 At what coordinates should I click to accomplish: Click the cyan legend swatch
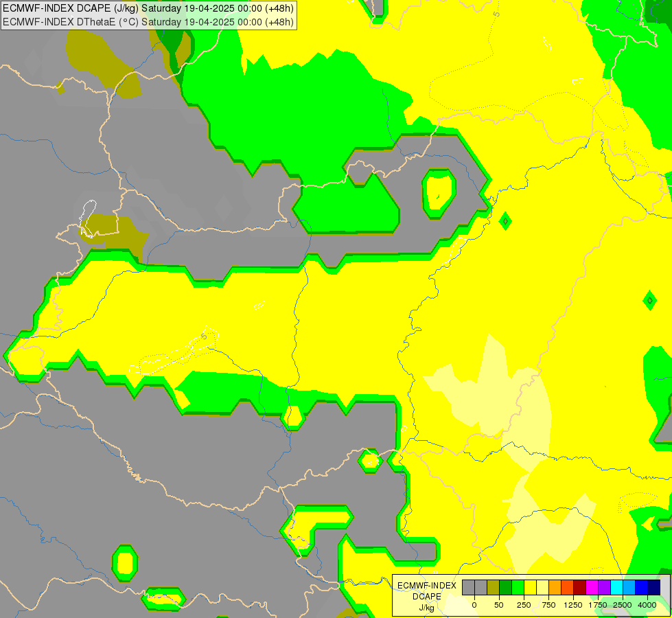click(x=616, y=587)
